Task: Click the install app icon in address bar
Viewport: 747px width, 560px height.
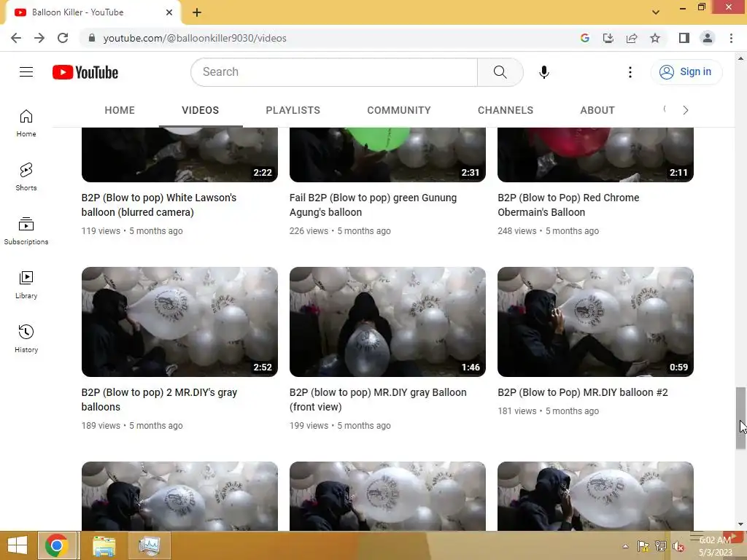Action: pos(608,38)
